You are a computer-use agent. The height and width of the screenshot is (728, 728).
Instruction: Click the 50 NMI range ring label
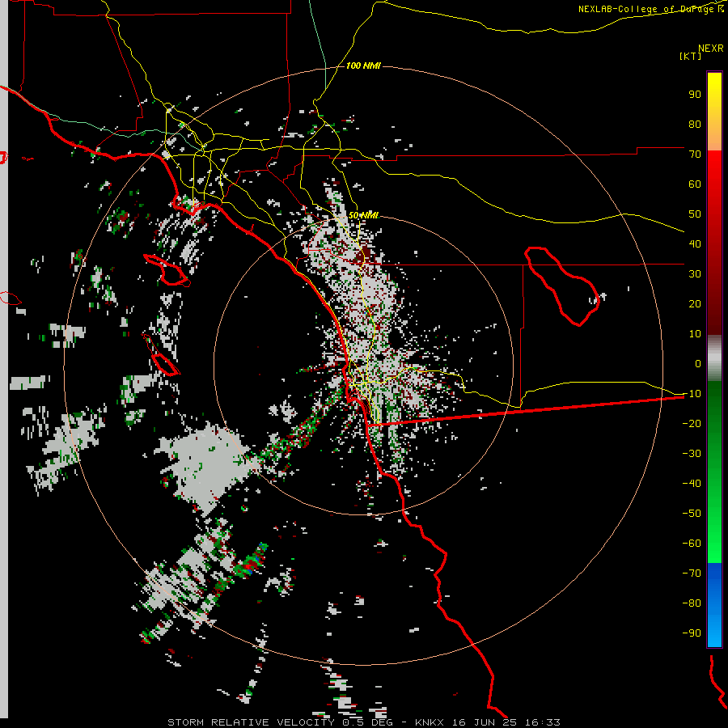pyautogui.click(x=363, y=215)
